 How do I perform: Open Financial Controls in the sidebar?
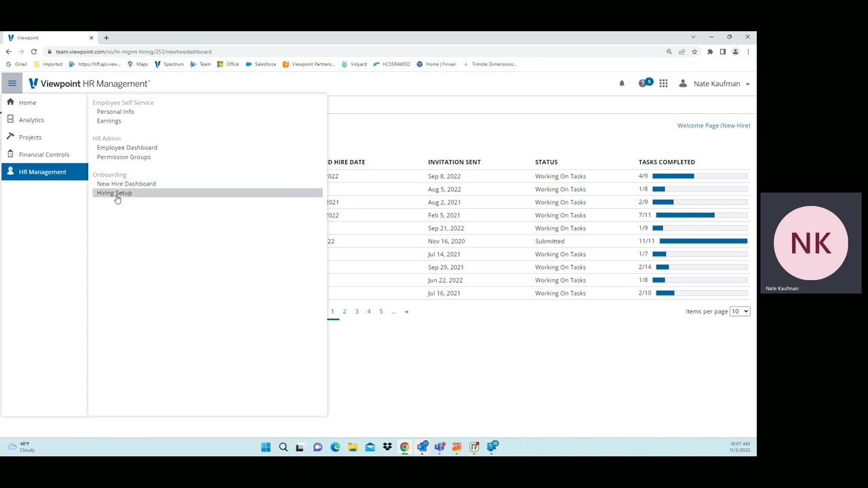tap(44, 155)
